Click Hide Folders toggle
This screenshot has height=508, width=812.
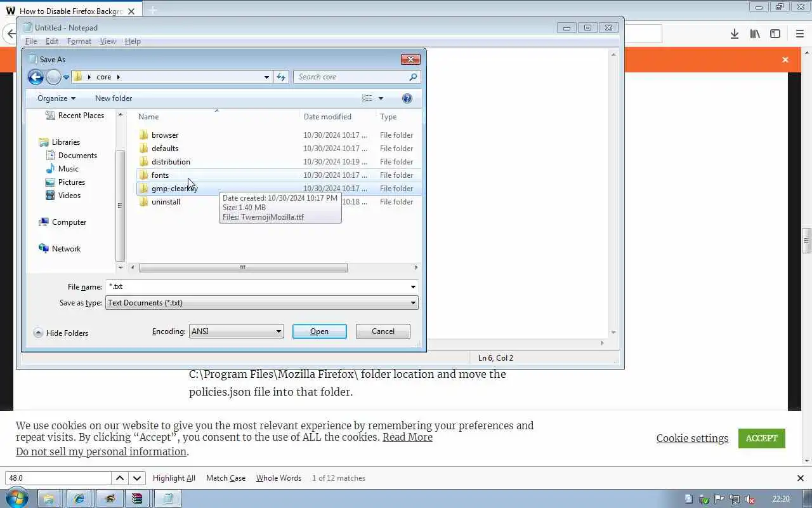[61, 333]
